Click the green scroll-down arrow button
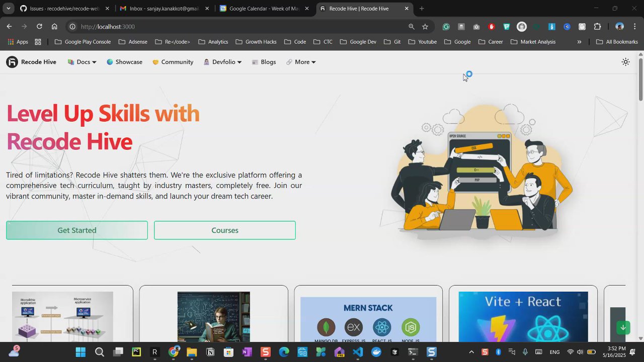644x362 pixels. (x=623, y=327)
